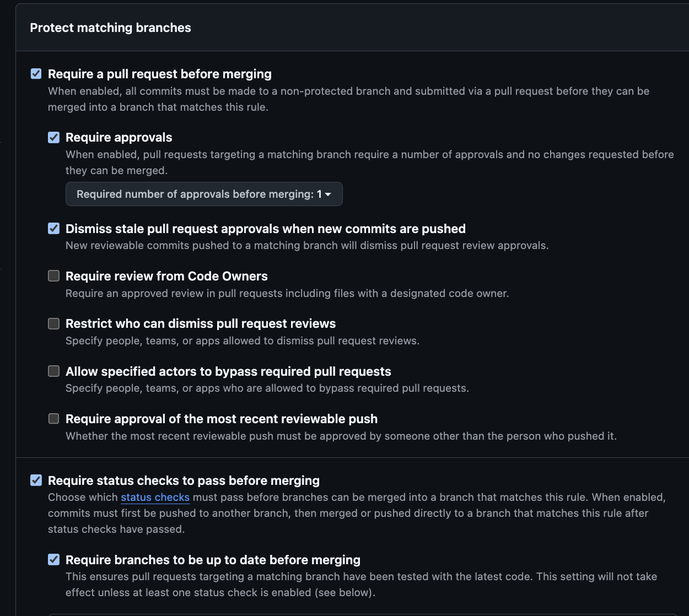Untick the Require branches to be up to date checkbox
This screenshot has width=689, height=616.
pos(53,560)
